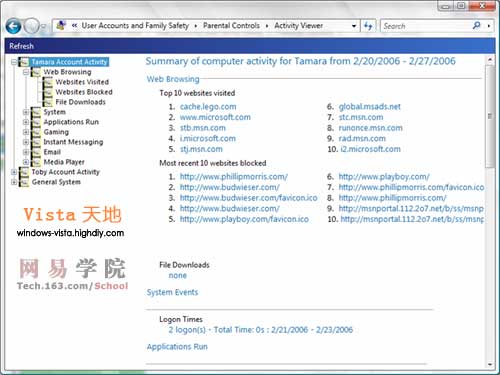This screenshot has width=500, height=375.
Task: Open the Applications Run heading link
Action: coord(177,347)
